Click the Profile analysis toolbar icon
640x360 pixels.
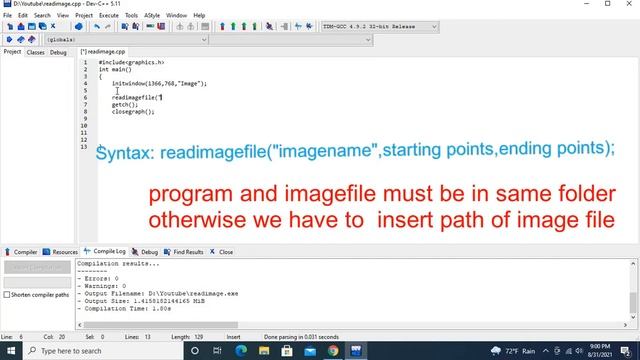coord(298,27)
